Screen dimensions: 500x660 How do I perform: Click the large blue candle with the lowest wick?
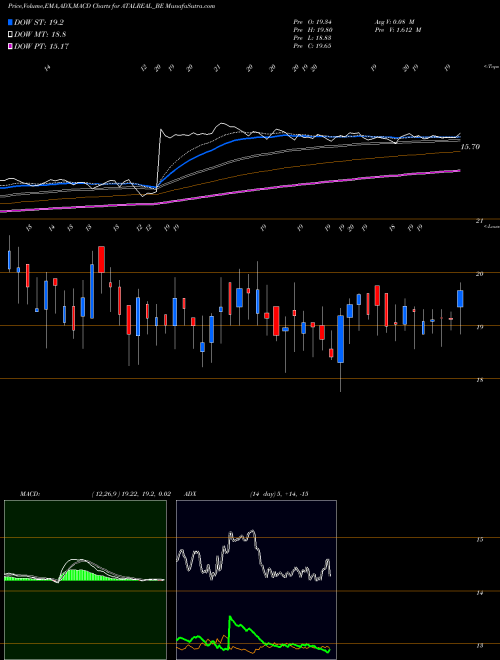(x=340, y=339)
